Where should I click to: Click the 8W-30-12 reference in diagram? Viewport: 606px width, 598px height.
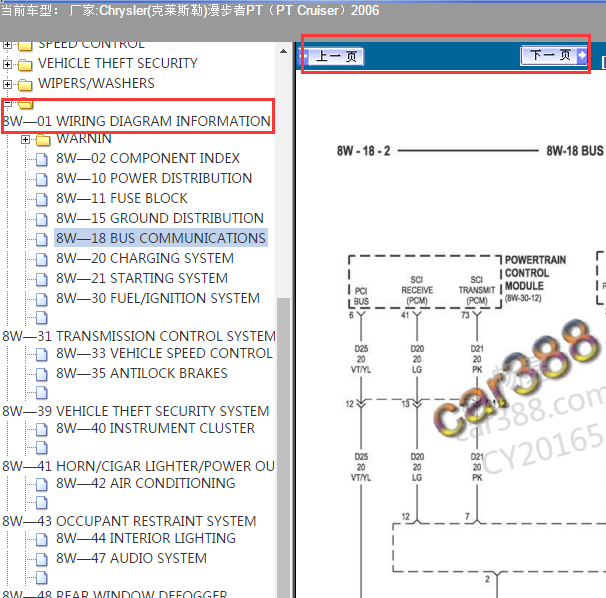click(523, 298)
